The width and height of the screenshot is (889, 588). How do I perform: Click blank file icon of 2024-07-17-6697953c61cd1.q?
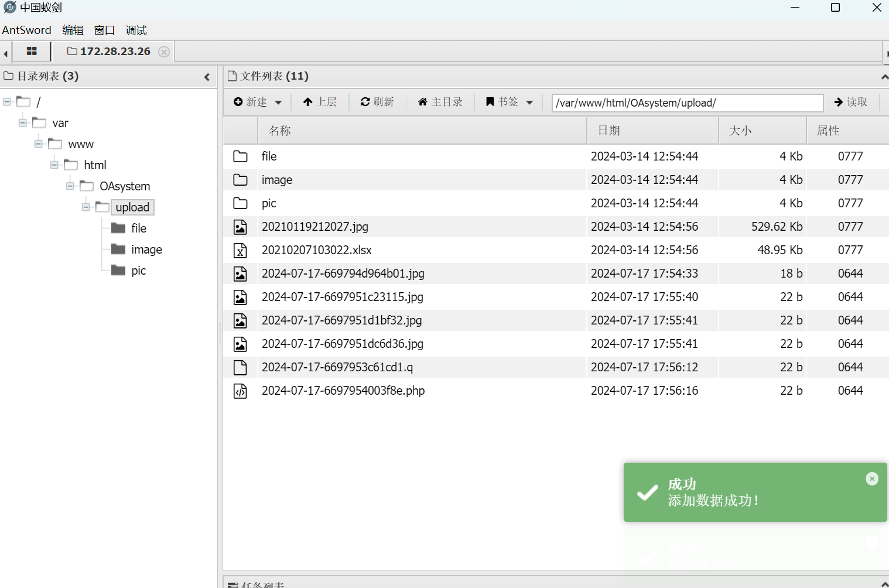(240, 367)
